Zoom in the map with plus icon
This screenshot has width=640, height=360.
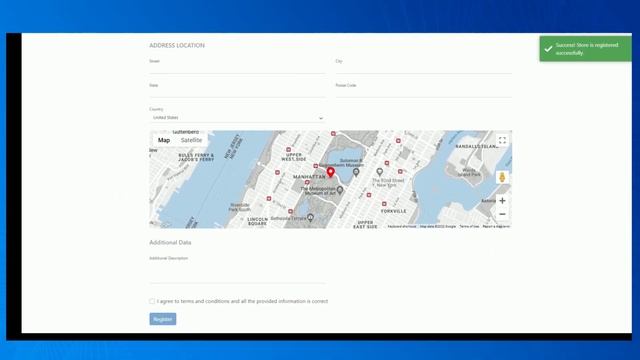[x=502, y=201]
